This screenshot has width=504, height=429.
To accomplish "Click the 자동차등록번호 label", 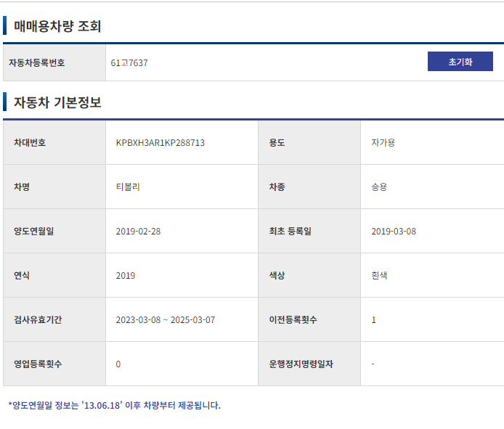I will [36, 62].
